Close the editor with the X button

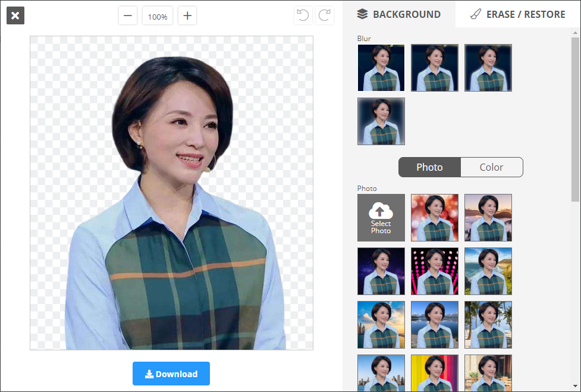click(x=15, y=15)
